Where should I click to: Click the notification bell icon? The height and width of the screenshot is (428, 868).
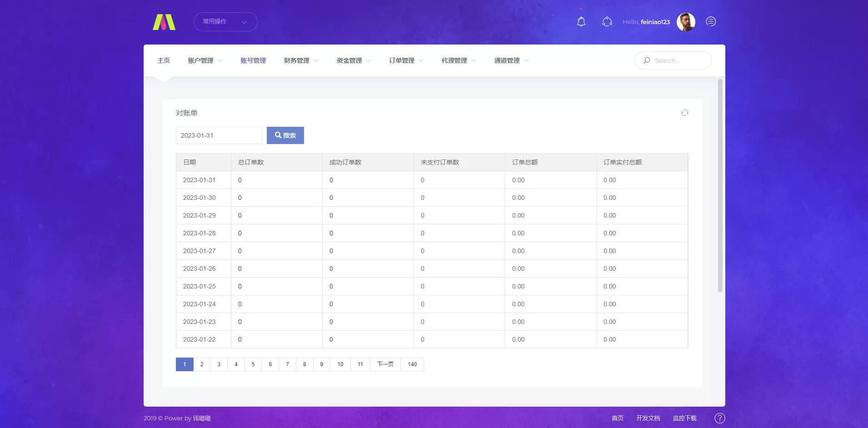point(581,22)
